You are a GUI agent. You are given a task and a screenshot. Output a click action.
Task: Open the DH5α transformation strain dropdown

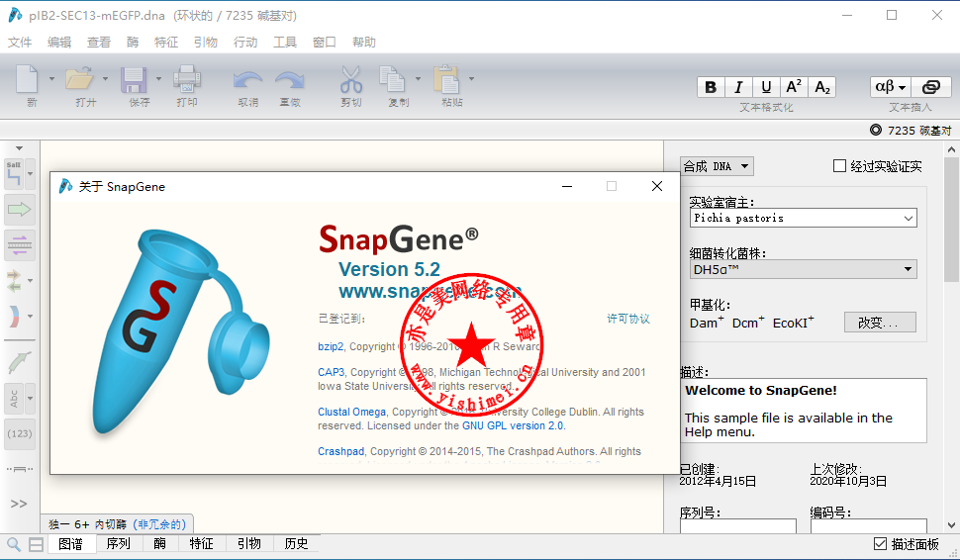(803, 269)
